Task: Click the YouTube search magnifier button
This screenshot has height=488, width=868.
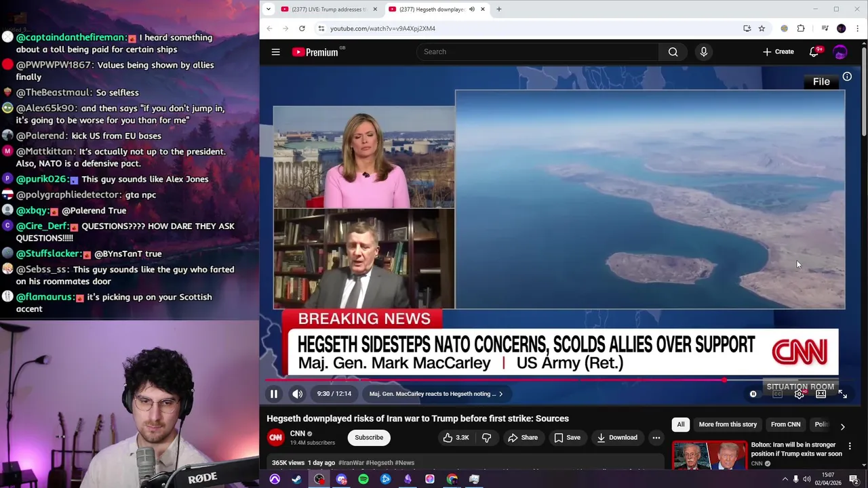Action: pos(673,52)
